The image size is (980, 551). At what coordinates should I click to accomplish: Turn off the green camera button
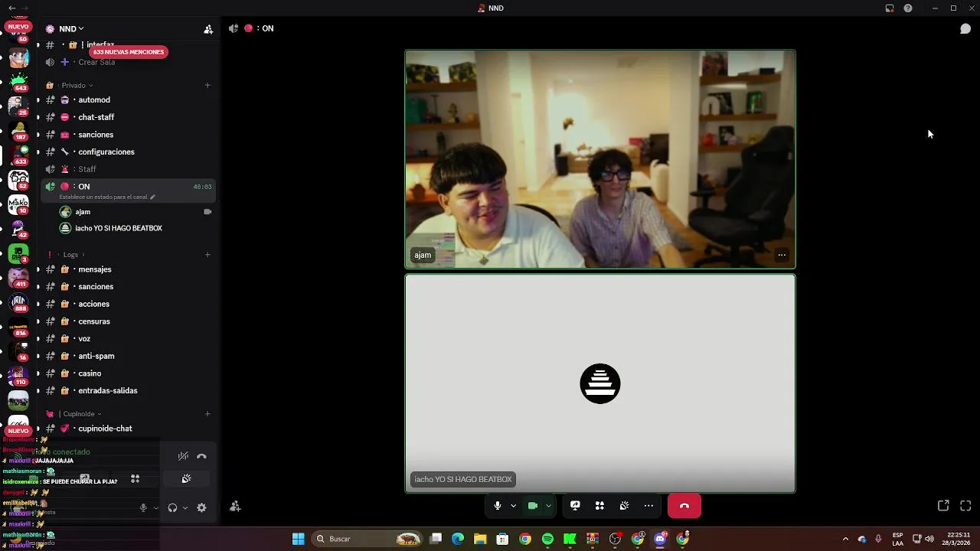533,506
